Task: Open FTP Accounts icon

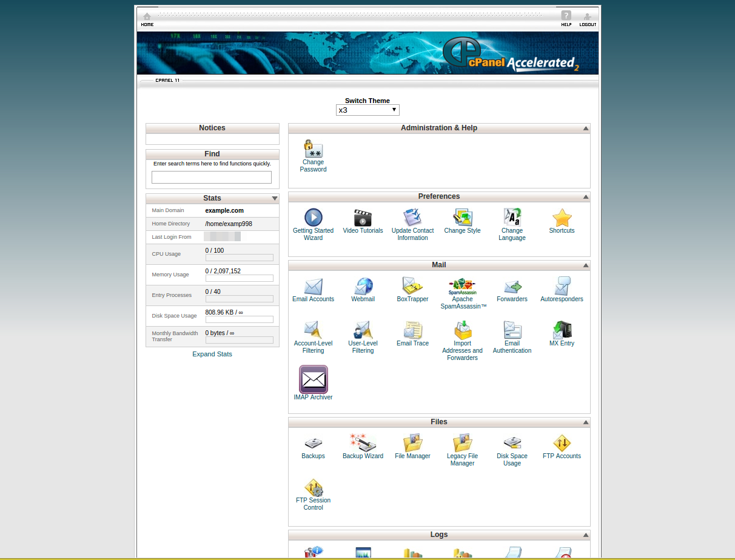Action: 562,443
